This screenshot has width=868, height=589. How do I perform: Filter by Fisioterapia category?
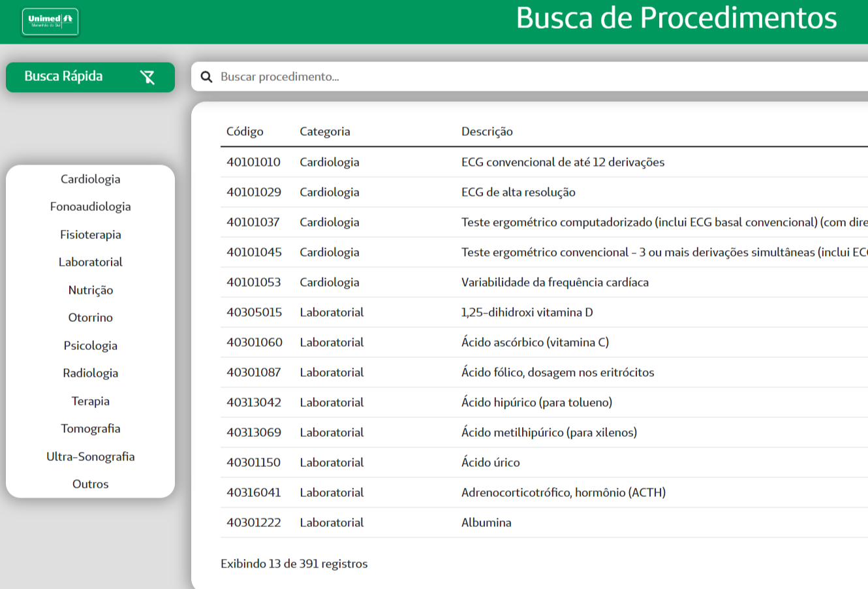(x=90, y=234)
